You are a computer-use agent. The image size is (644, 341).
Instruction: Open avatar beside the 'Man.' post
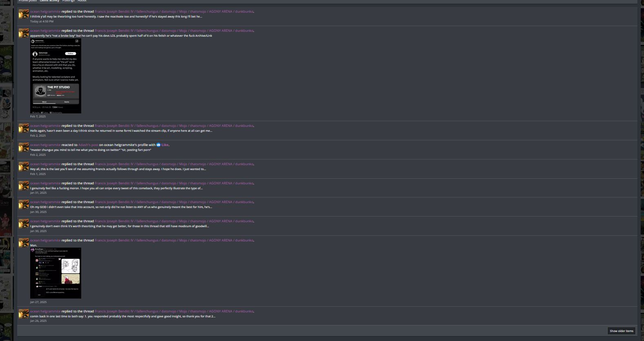click(24, 243)
